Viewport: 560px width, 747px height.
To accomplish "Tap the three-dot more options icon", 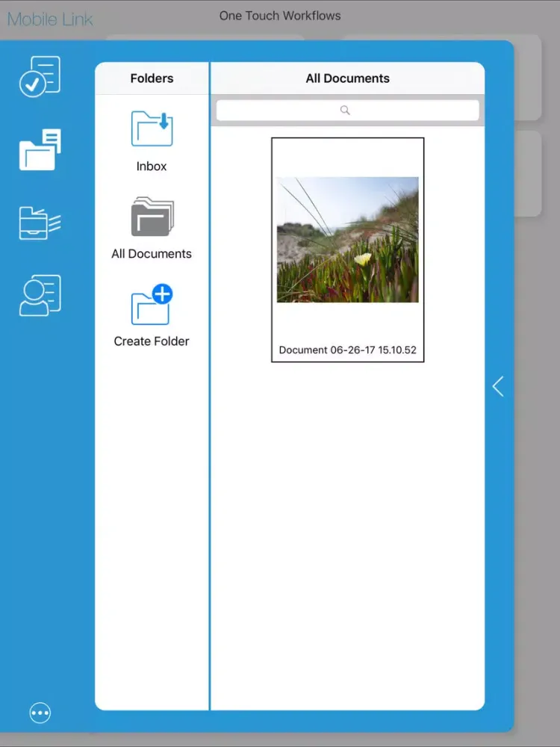I will (x=40, y=713).
